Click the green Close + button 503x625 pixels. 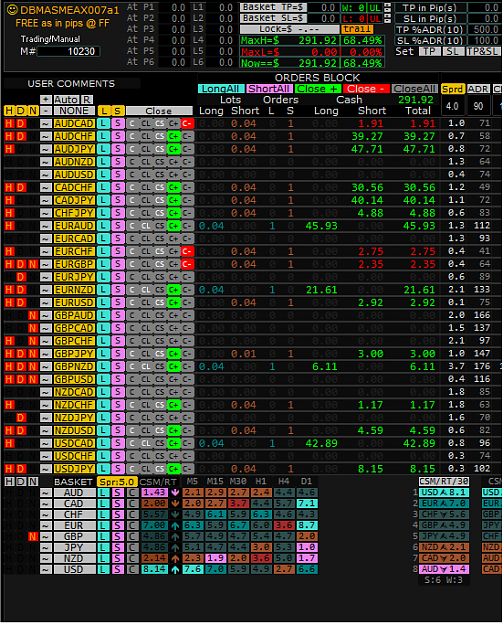(318, 89)
